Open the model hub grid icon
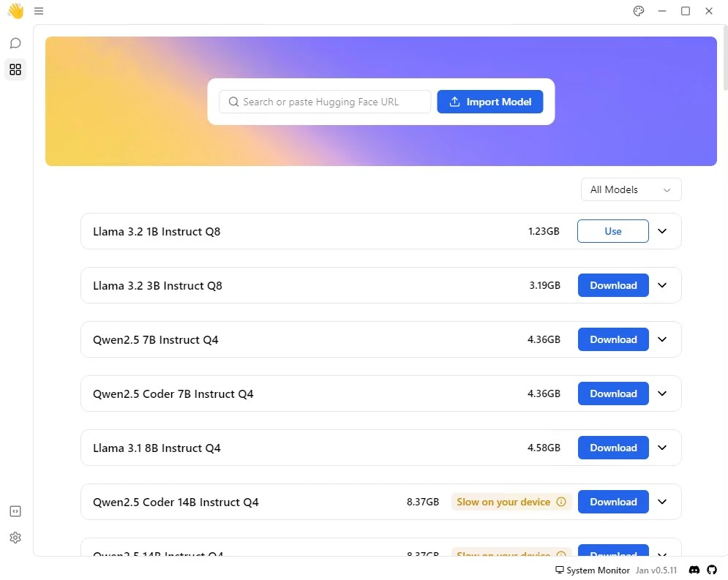The image size is (728, 580). coord(15,70)
